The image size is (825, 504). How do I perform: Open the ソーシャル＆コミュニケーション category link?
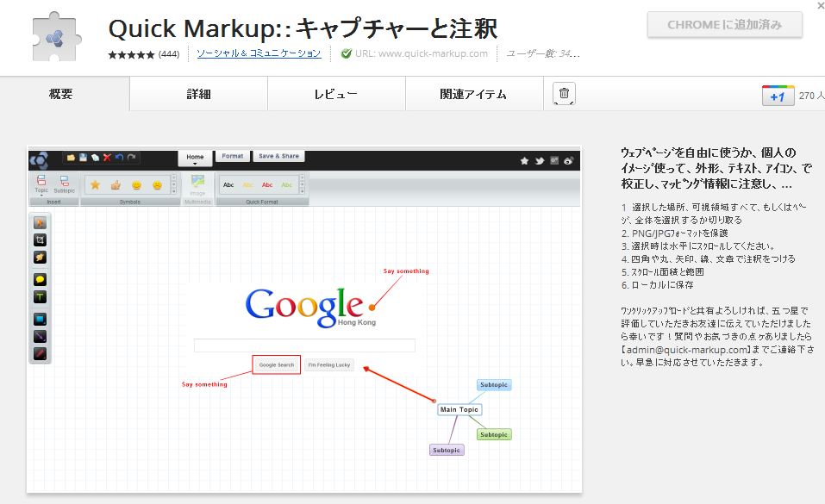click(259, 53)
